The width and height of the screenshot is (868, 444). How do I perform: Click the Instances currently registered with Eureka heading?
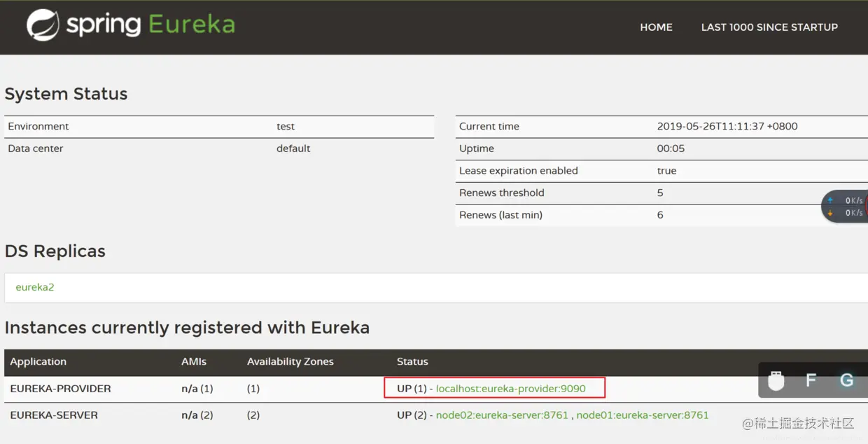point(187,328)
